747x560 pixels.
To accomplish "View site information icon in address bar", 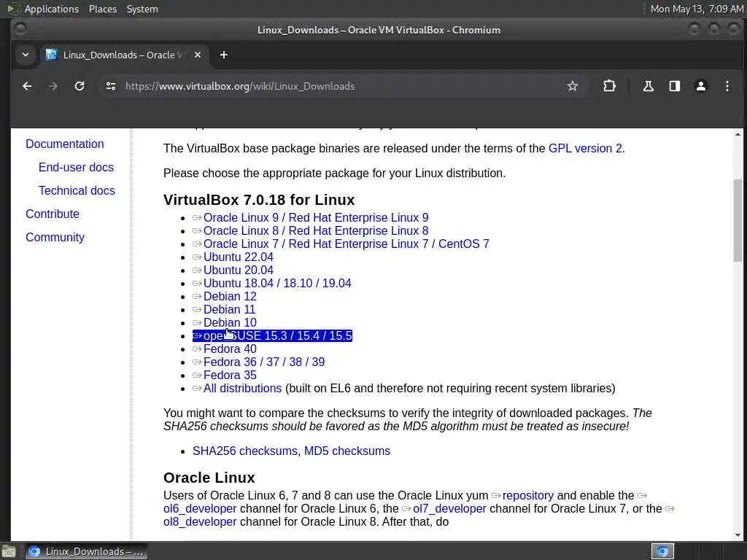I will pos(111,86).
